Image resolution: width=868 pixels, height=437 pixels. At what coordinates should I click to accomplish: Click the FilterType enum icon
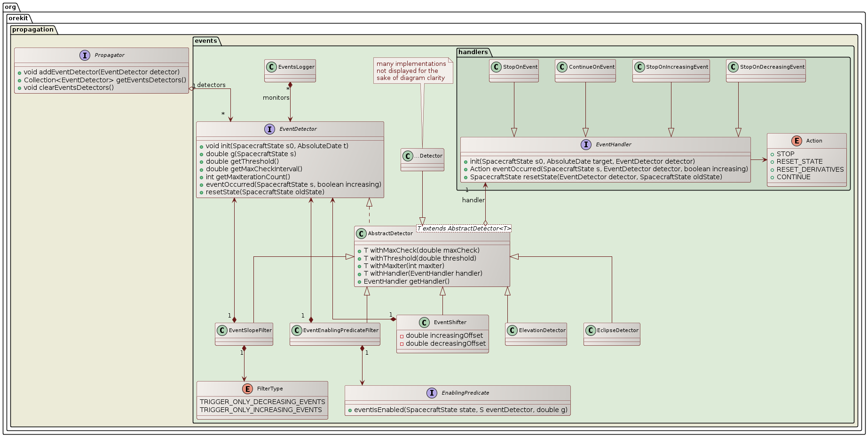tap(247, 389)
